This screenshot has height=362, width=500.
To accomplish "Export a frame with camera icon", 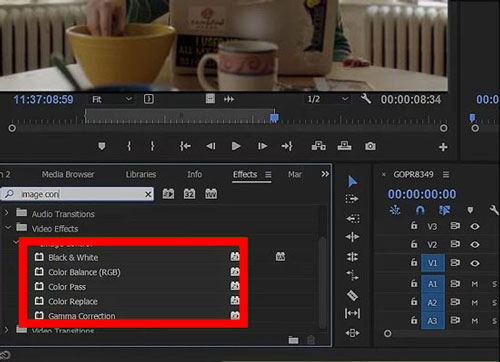I will pyautogui.click(x=370, y=146).
